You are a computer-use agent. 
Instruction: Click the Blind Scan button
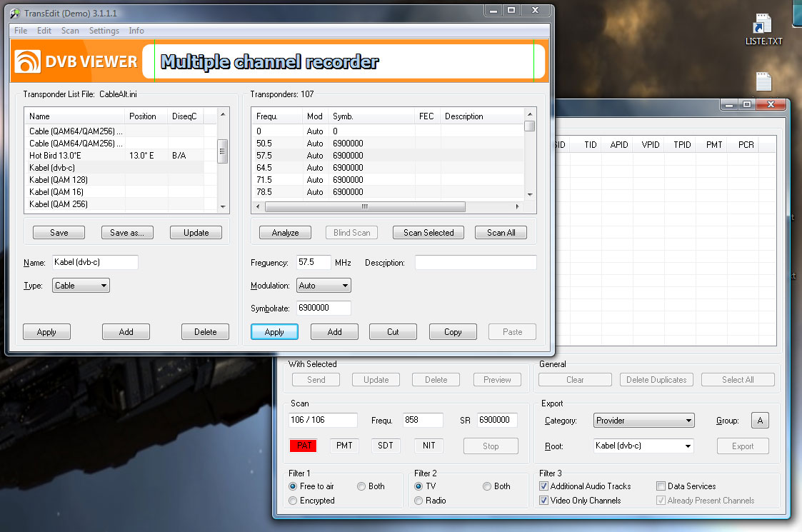click(x=351, y=233)
